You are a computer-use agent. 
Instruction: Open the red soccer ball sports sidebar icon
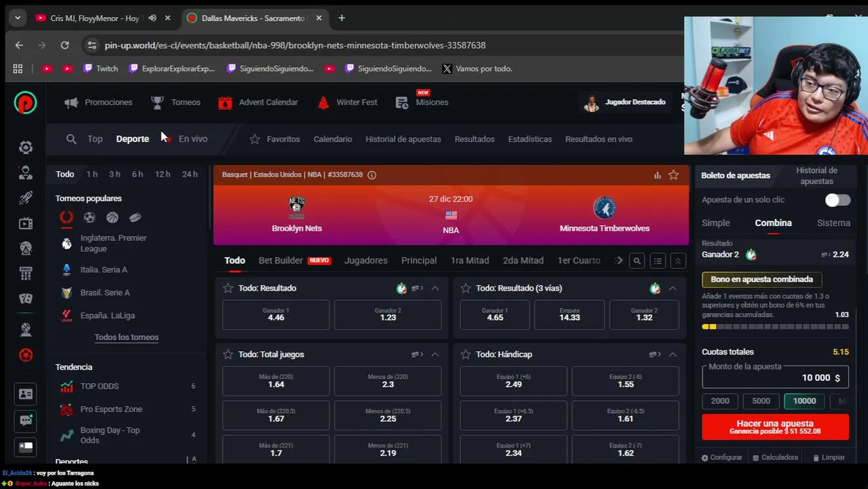[26, 355]
